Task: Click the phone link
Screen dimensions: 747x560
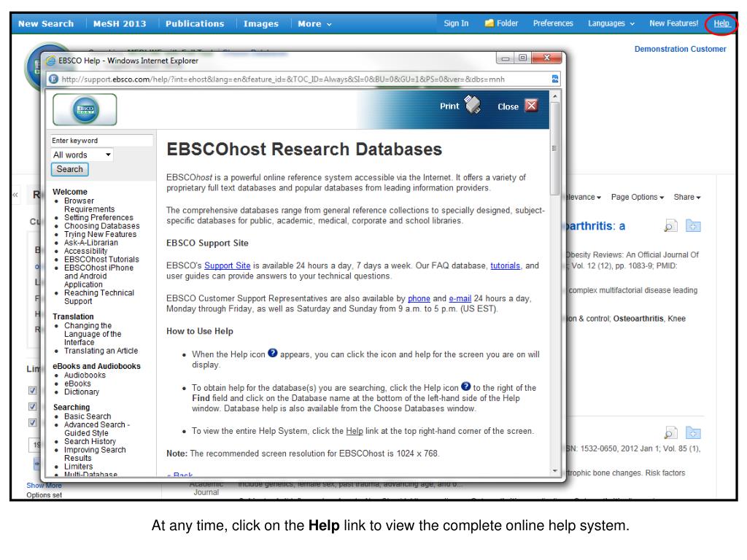Action: 419,298
